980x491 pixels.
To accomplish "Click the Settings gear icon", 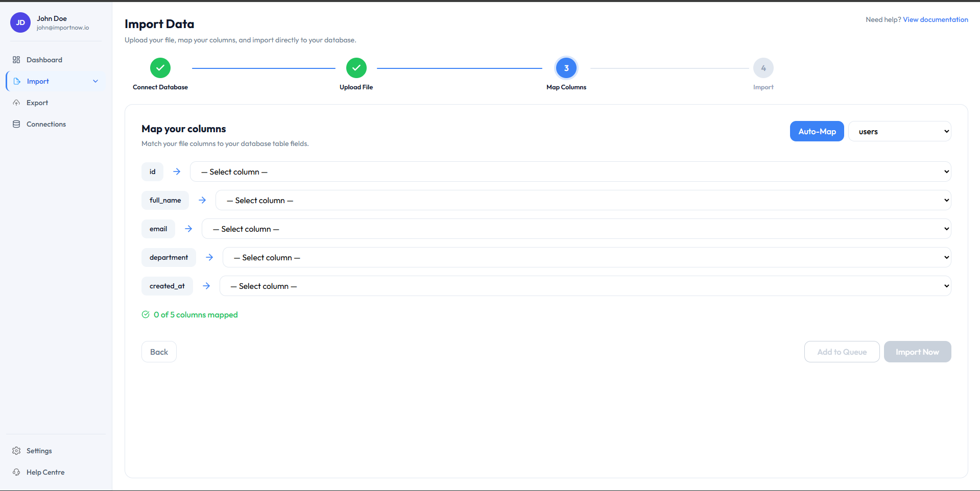I will (x=17, y=451).
